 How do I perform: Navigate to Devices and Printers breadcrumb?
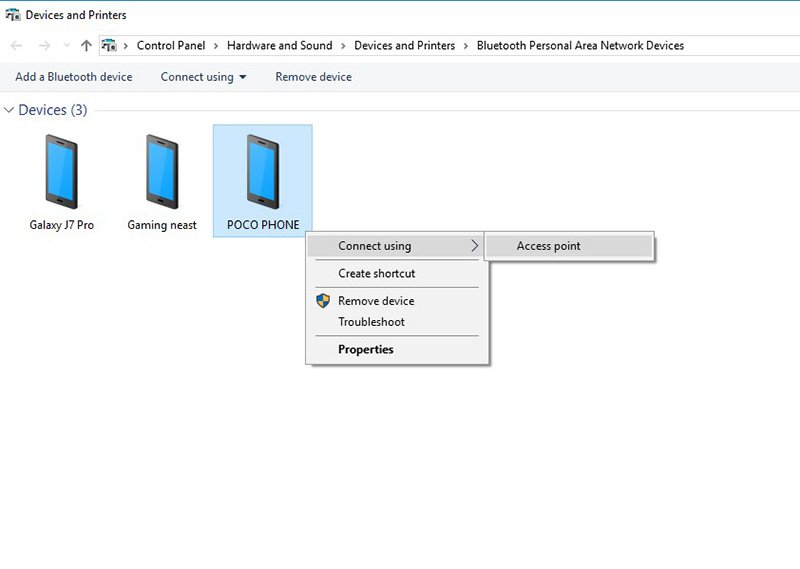[405, 45]
